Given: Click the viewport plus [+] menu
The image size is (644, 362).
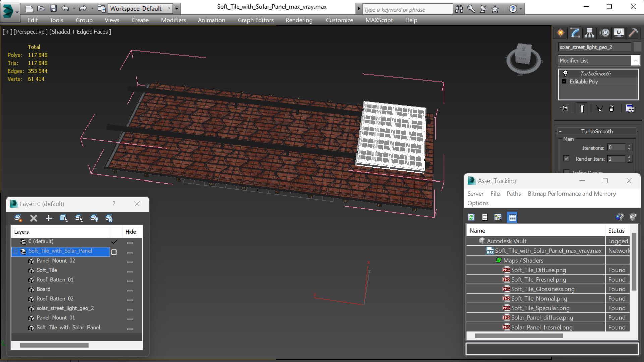Looking at the screenshot, I should (7, 32).
